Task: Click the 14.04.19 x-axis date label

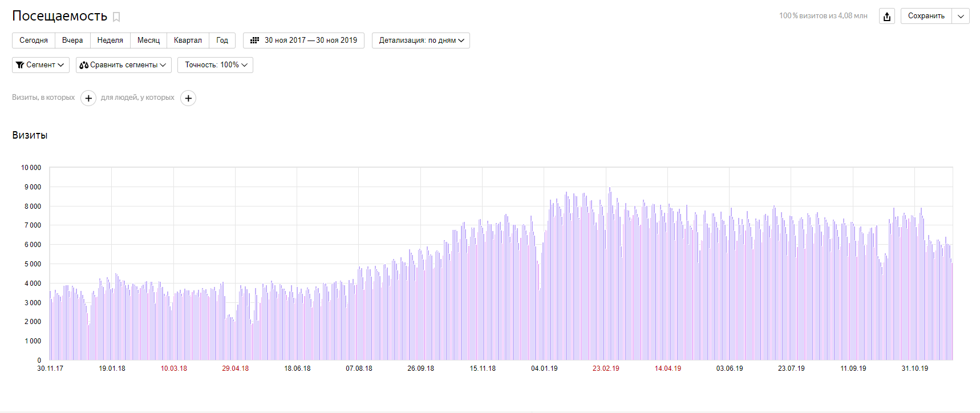Action: (x=668, y=369)
